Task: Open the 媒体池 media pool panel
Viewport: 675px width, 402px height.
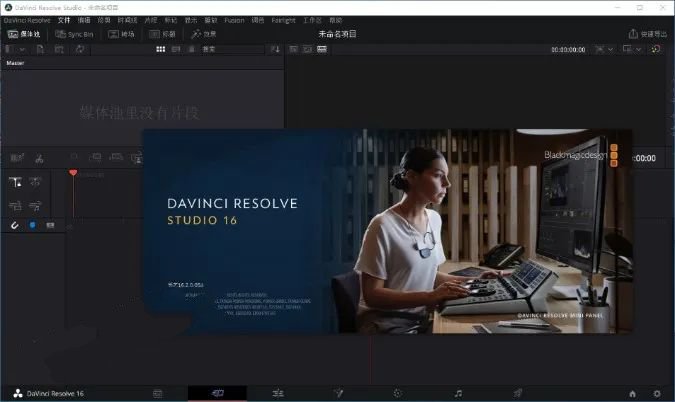Action: tap(24, 34)
